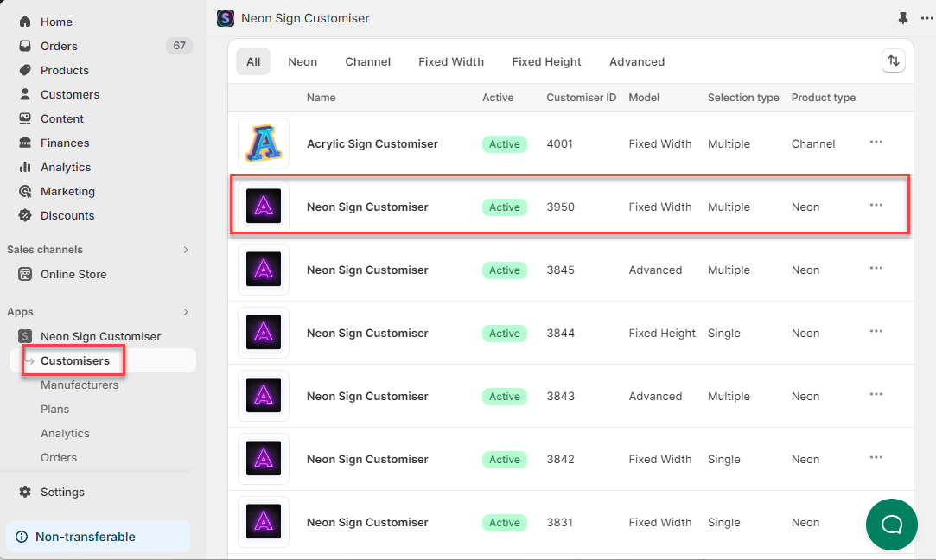Expand the Sales channels section chevron
The image size is (936, 560).
click(x=185, y=250)
